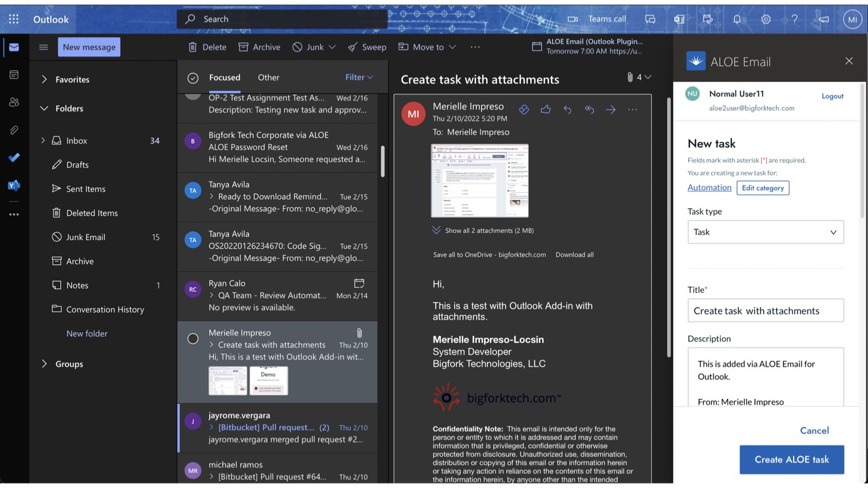This screenshot has height=488, width=868.
Task: Reply to the message from Merielle Impreso
Action: point(567,109)
